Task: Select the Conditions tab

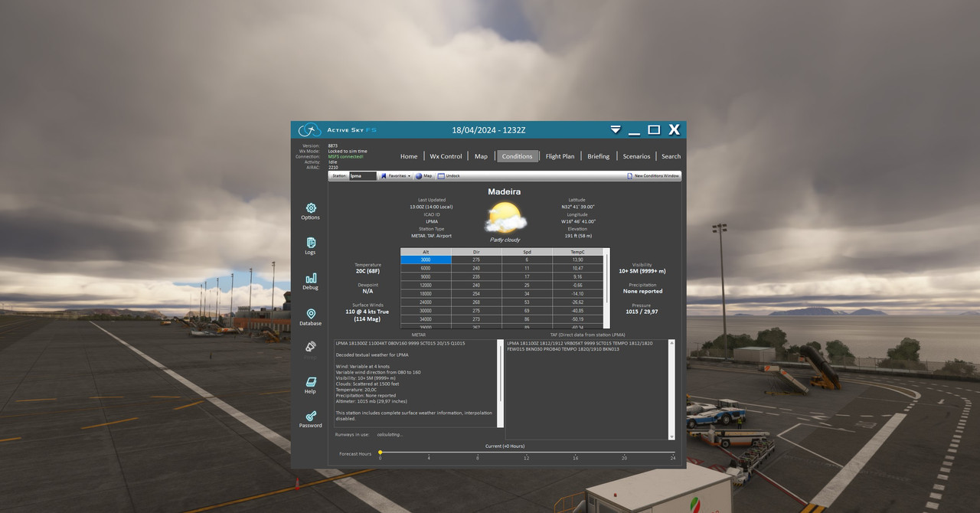Action: click(x=518, y=156)
